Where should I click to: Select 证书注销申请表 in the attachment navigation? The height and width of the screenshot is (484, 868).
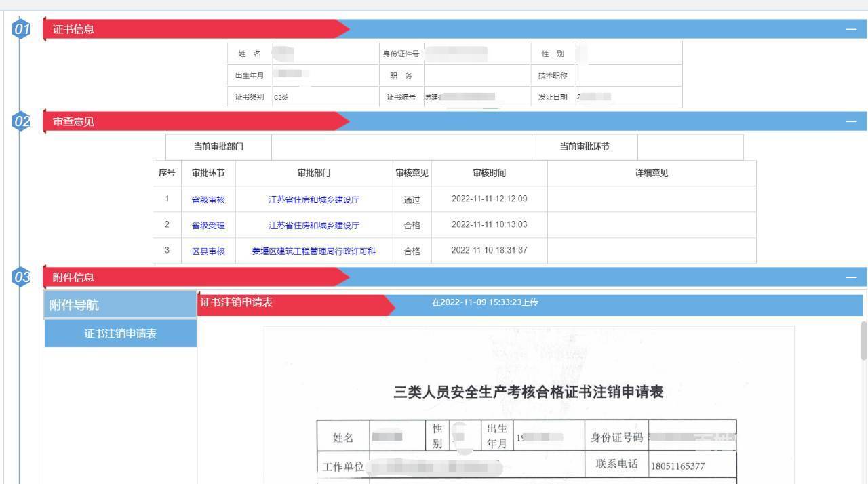(121, 334)
